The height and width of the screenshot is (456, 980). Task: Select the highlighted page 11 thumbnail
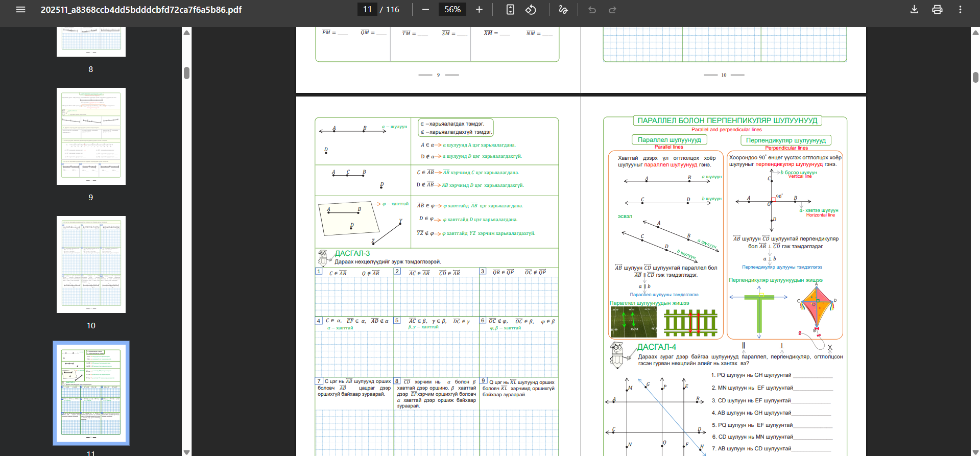pyautogui.click(x=91, y=393)
